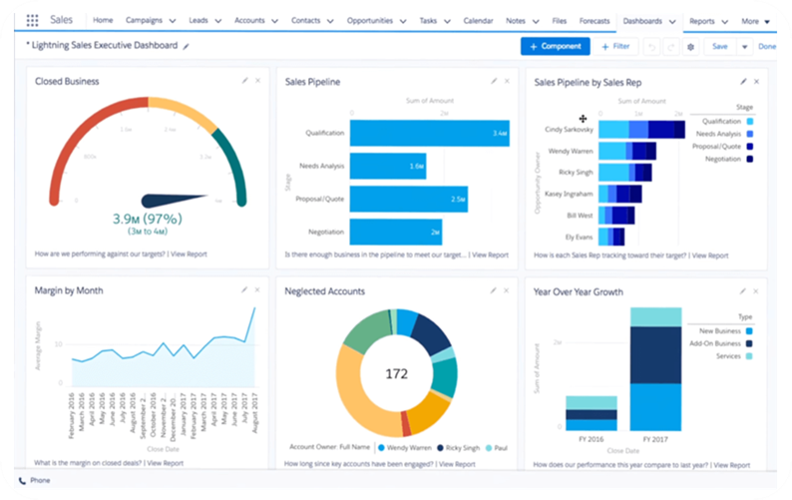Click the FY 2017 stacked bar

655,369
